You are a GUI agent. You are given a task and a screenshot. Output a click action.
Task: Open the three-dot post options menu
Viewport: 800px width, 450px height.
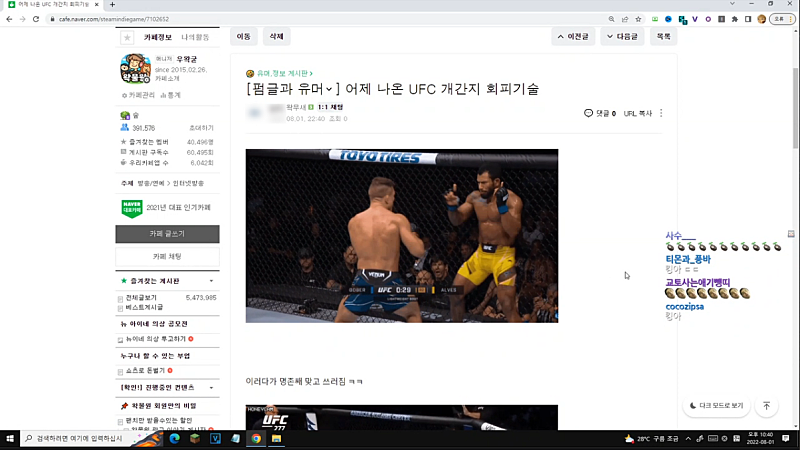(661, 113)
